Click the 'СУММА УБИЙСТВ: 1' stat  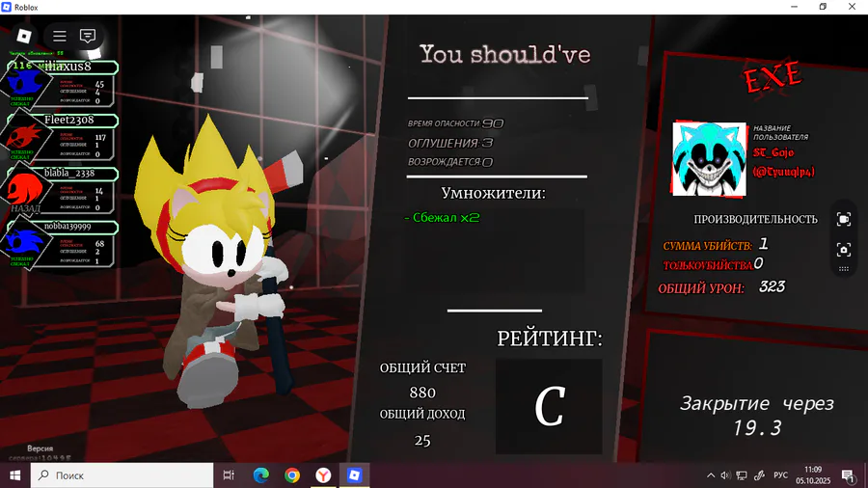point(716,245)
